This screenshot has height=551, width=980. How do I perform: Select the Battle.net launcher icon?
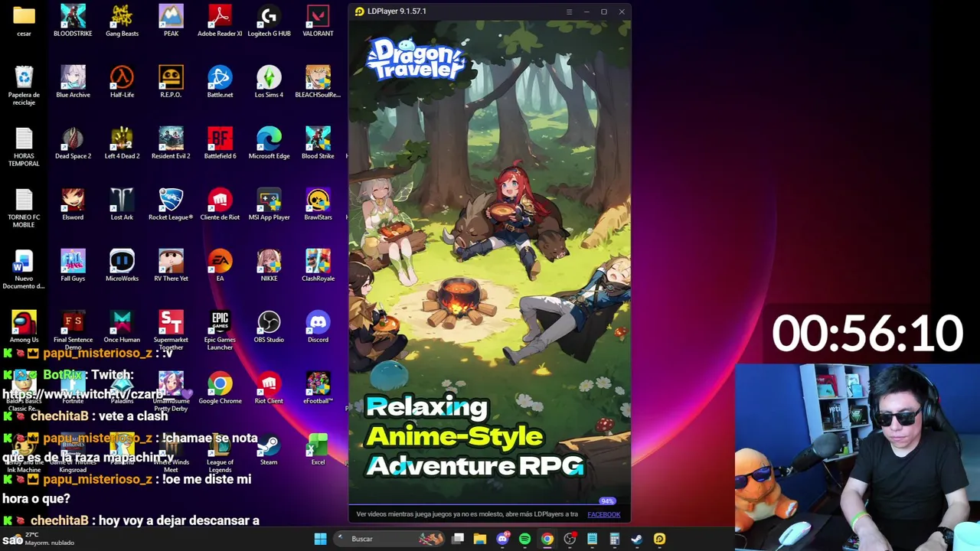[220, 82]
